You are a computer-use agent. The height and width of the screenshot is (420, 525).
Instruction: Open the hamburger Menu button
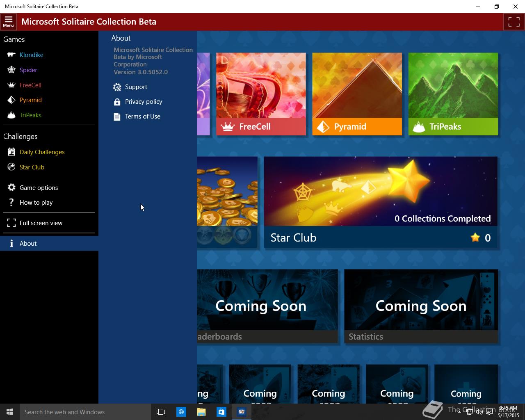click(x=8, y=22)
